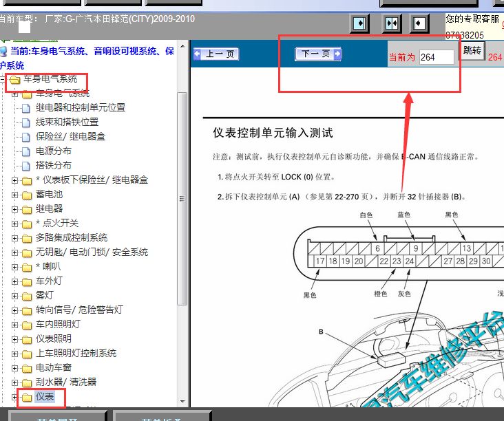Click the 电源分布 page icon
Viewport: 504px width, 421px height.
(x=26, y=151)
